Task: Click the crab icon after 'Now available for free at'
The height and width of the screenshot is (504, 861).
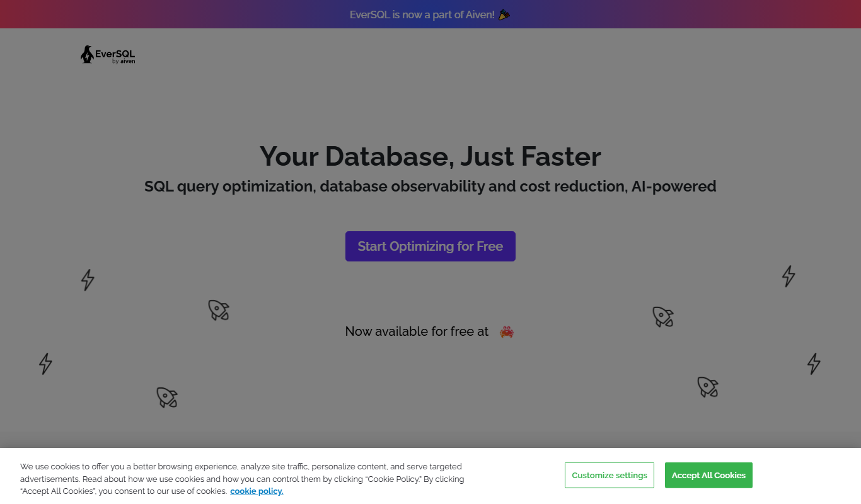Action: [x=507, y=331]
